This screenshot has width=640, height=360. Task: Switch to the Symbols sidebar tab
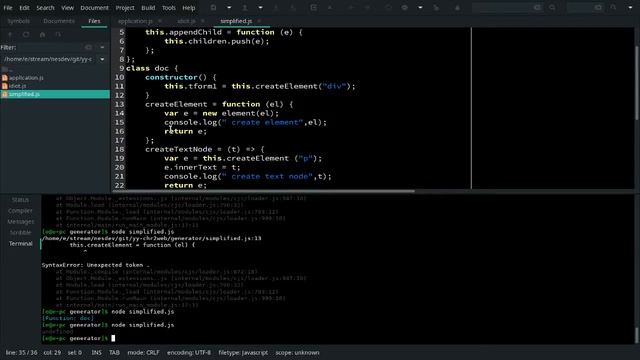[19, 21]
